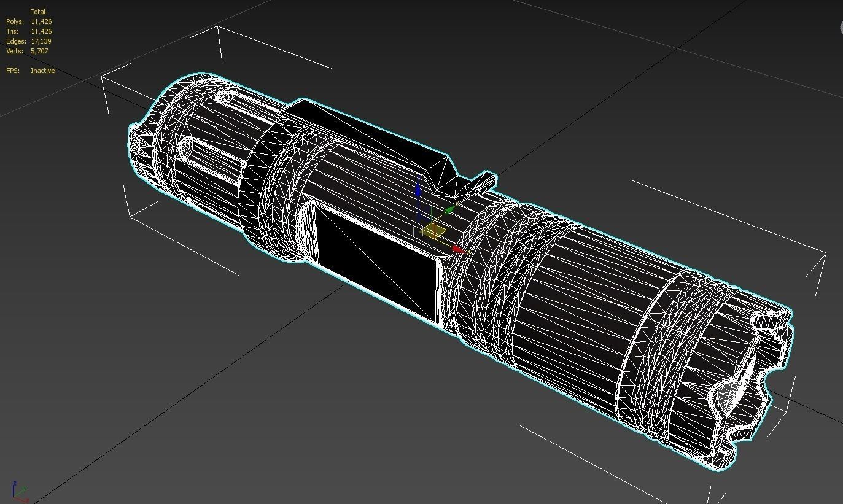
Task: Click the Verts count value "5,707"
Action: coord(39,51)
